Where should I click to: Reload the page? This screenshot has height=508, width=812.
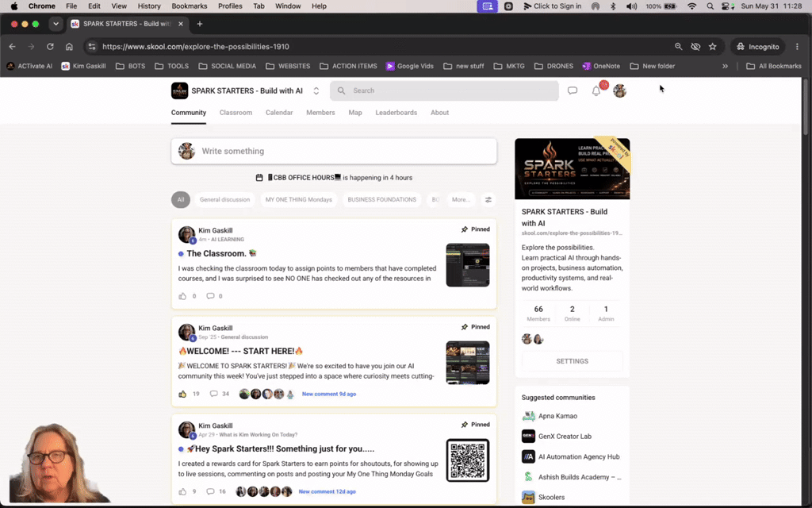click(50, 47)
